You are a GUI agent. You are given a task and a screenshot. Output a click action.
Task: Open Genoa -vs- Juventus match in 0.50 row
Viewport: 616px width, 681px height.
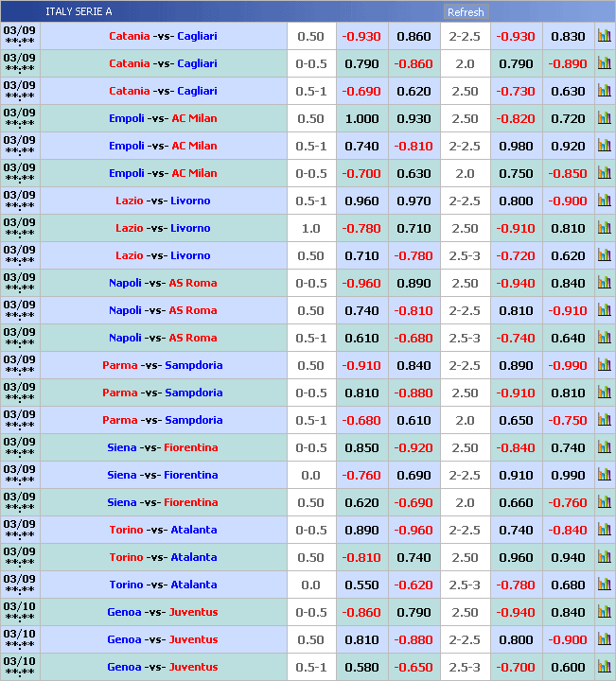point(163,638)
